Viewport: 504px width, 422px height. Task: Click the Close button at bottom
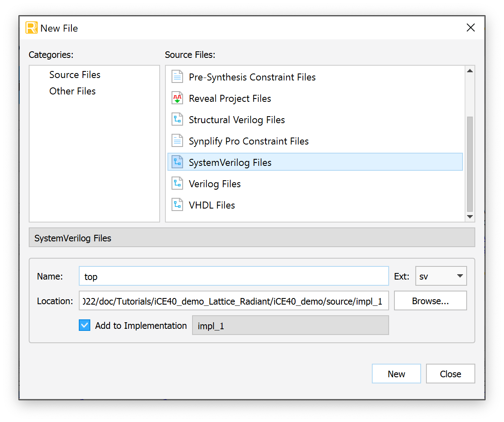coord(451,374)
